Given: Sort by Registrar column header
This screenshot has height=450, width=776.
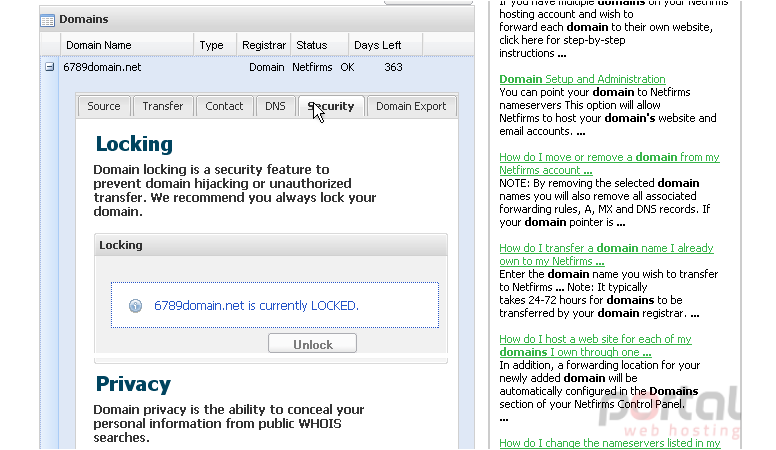Looking at the screenshot, I should (264, 45).
